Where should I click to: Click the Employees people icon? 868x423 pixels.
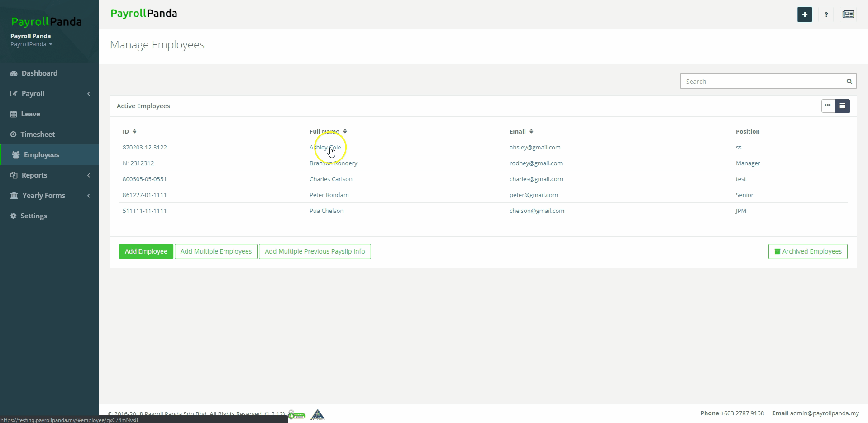pos(16,155)
